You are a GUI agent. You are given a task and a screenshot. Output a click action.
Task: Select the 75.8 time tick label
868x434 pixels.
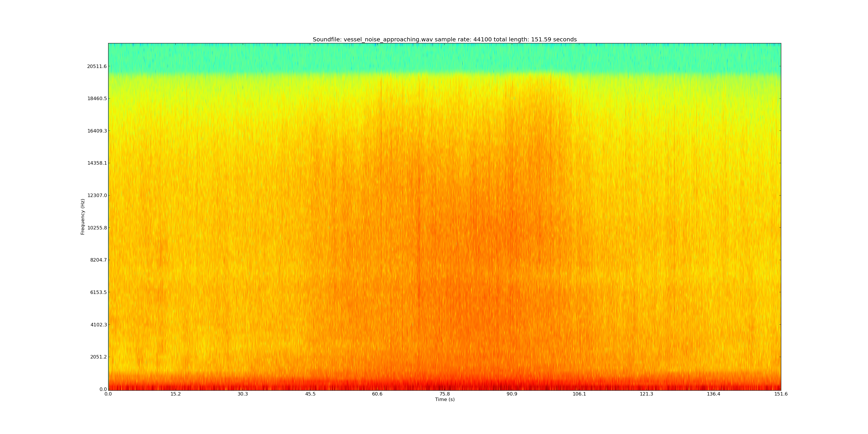pyautogui.click(x=444, y=394)
